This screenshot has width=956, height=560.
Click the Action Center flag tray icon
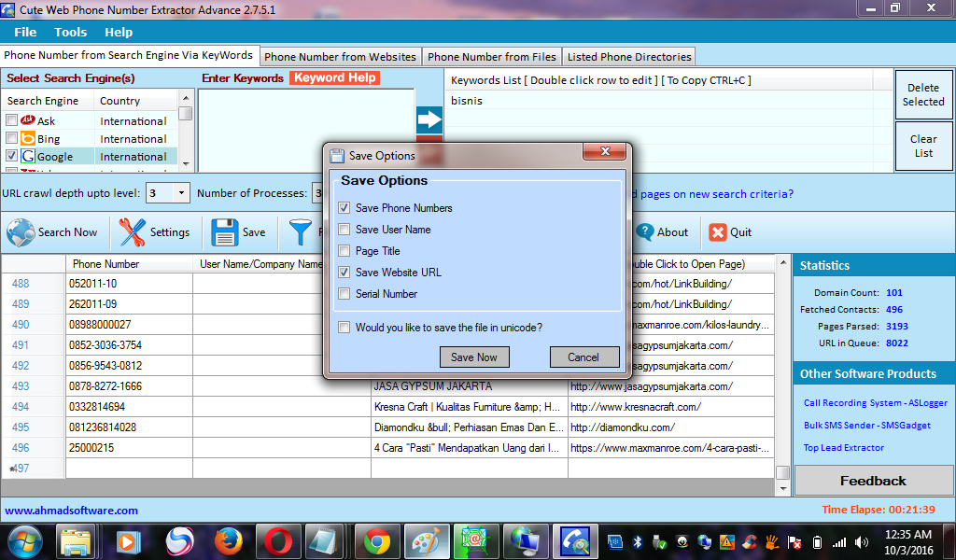(794, 541)
